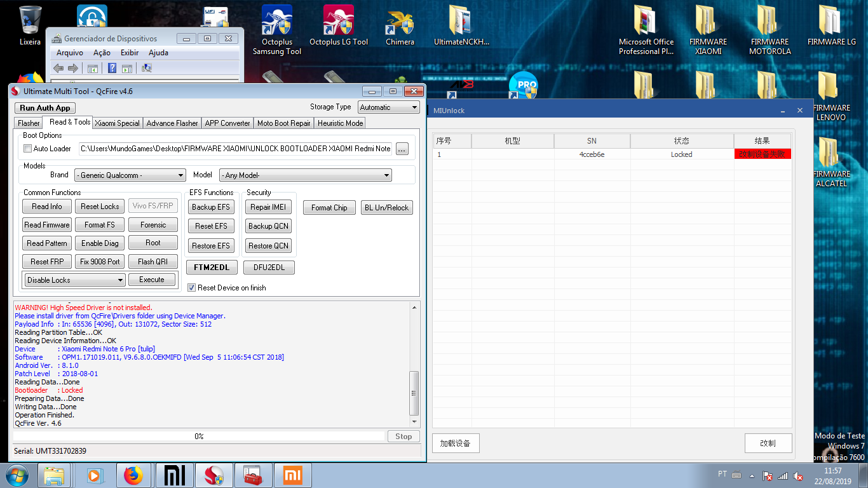This screenshot has height=488, width=868.
Task: Click the Reset Locks button
Action: click(x=100, y=207)
